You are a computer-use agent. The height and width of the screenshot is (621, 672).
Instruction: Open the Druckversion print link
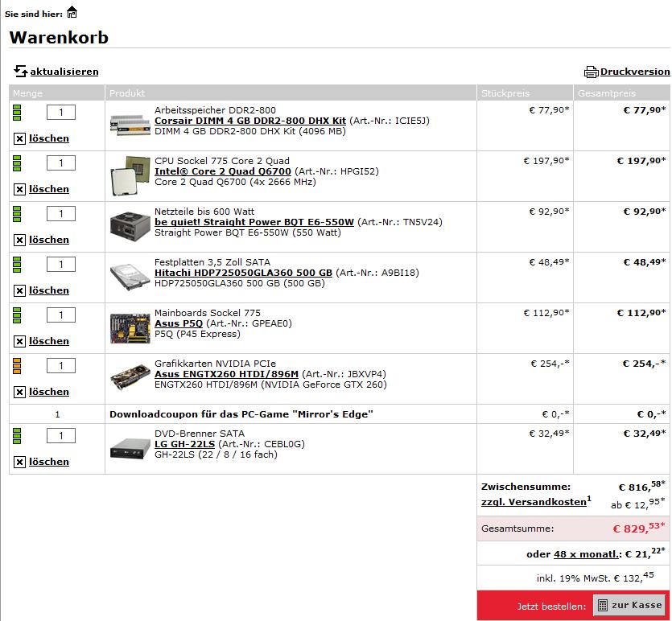click(635, 72)
